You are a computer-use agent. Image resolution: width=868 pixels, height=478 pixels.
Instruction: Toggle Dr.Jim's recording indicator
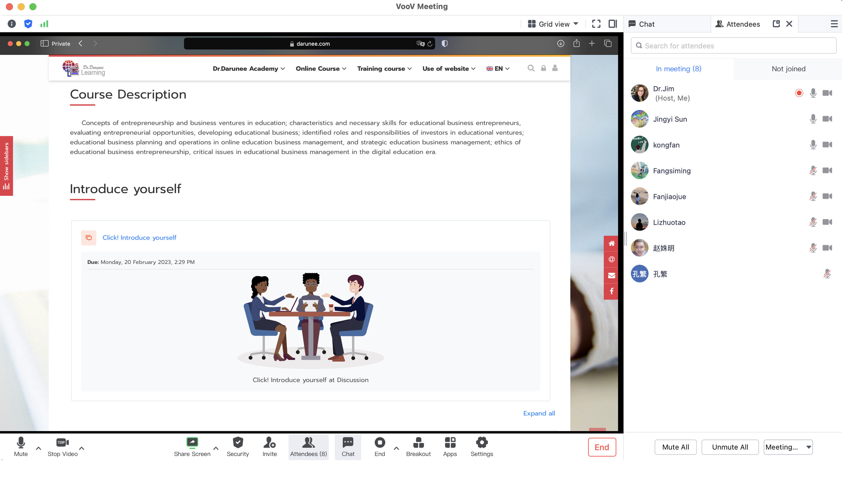(x=799, y=93)
